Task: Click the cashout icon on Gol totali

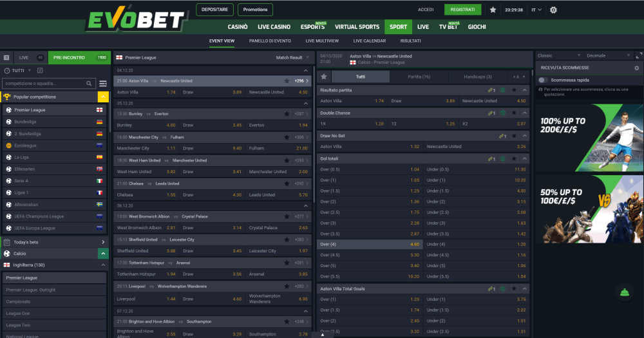Action: click(503, 158)
